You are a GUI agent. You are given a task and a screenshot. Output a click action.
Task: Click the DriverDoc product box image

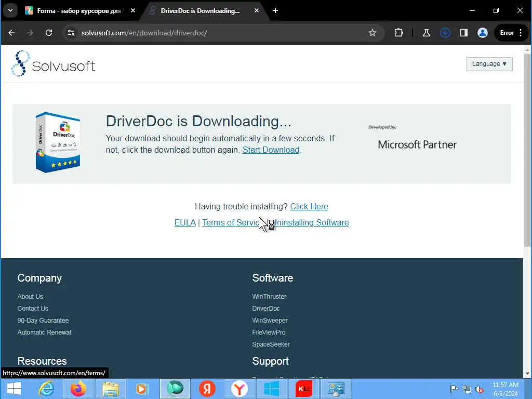[x=58, y=142]
